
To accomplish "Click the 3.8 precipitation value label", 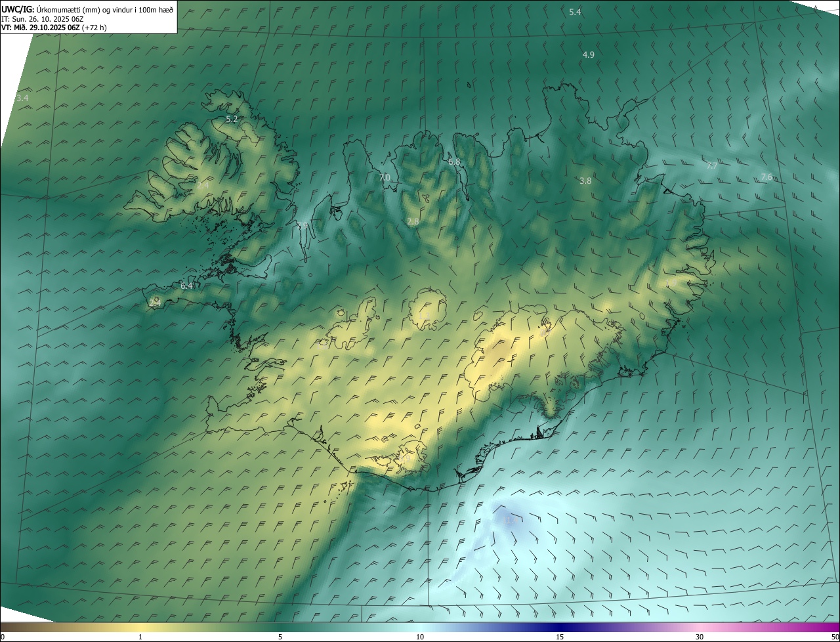I will click(x=585, y=181).
